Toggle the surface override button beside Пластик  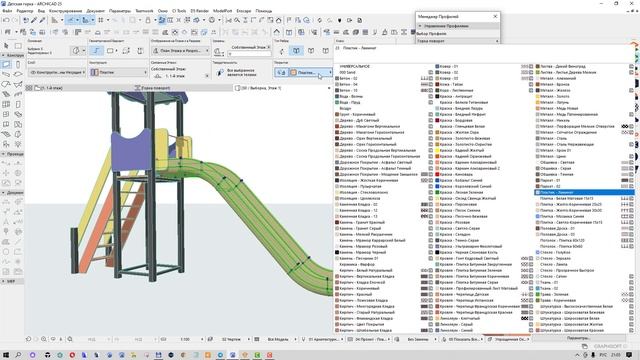tap(282, 73)
